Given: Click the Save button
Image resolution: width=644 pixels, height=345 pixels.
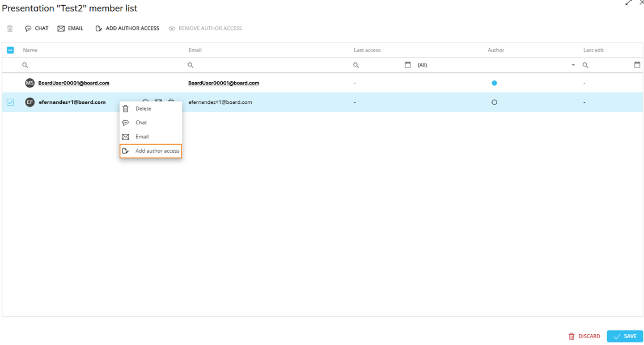Looking at the screenshot, I should [x=625, y=336].
